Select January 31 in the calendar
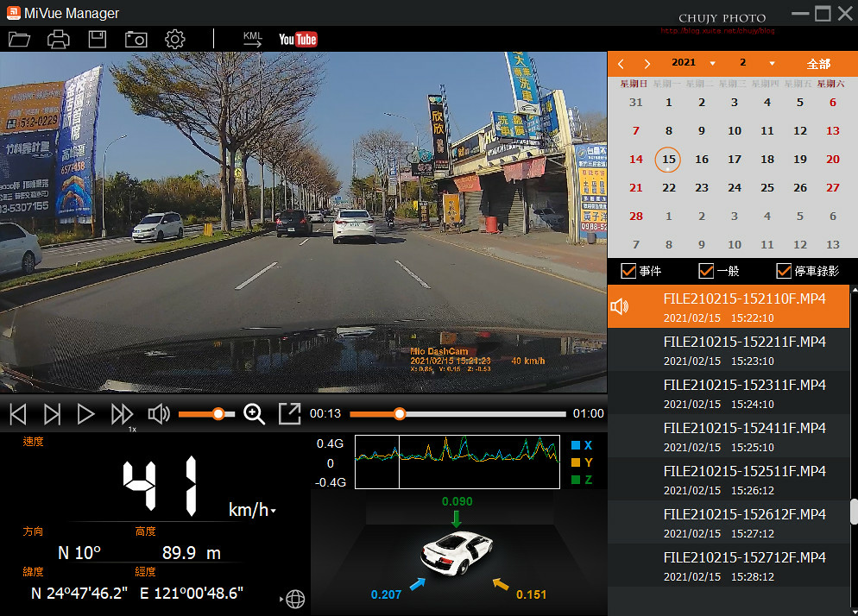The image size is (858, 616). [635, 103]
